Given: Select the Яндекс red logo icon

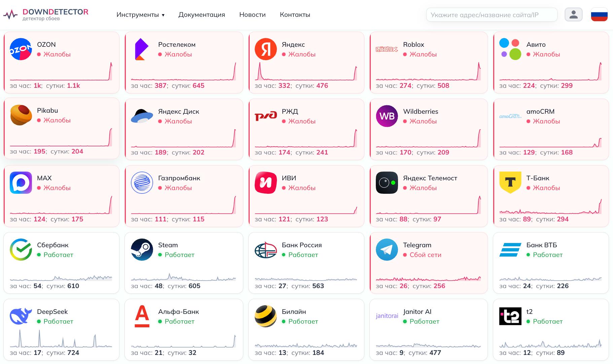Looking at the screenshot, I should (266, 49).
